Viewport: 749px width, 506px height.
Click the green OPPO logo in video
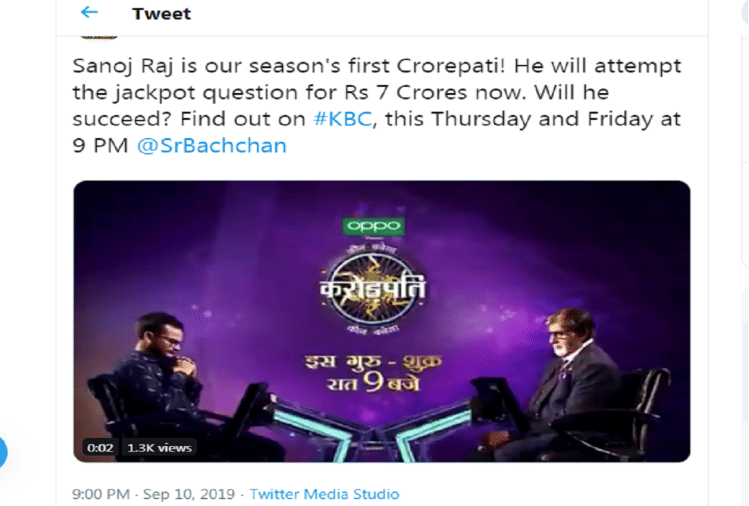click(374, 226)
